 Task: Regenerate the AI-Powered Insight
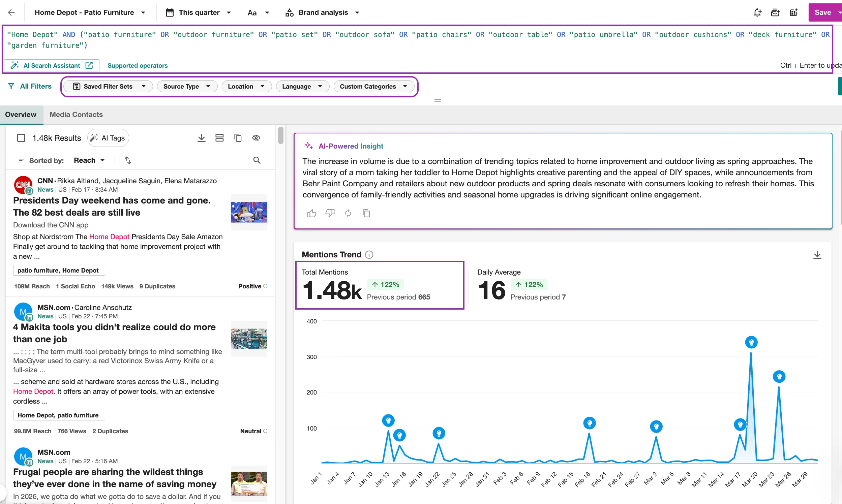click(x=348, y=213)
